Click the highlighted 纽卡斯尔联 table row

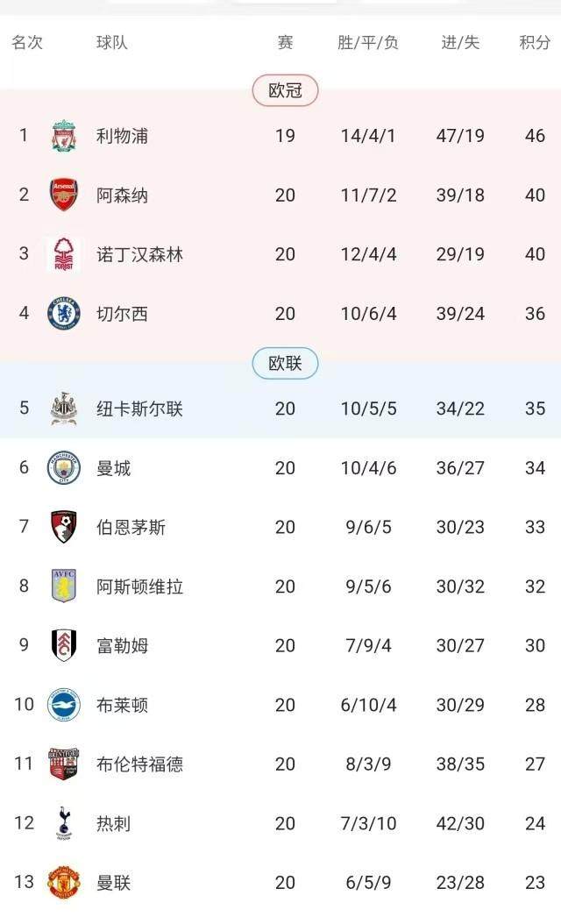tap(280, 409)
